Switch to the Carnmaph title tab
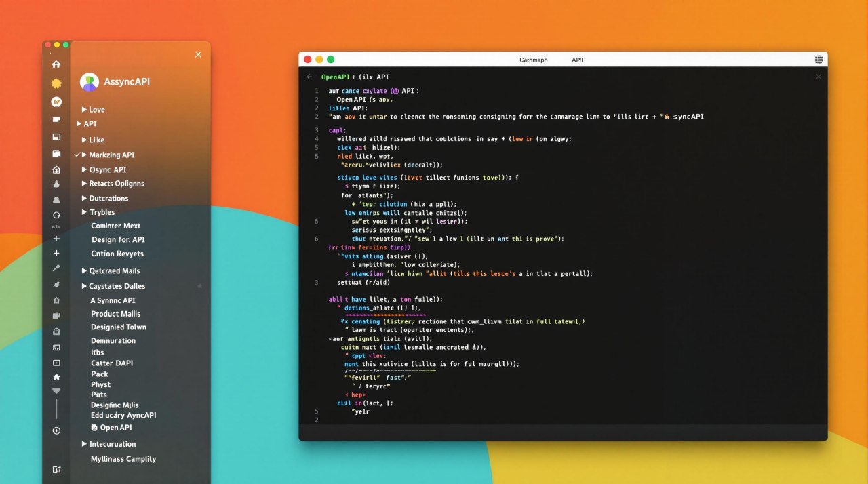 click(x=533, y=60)
